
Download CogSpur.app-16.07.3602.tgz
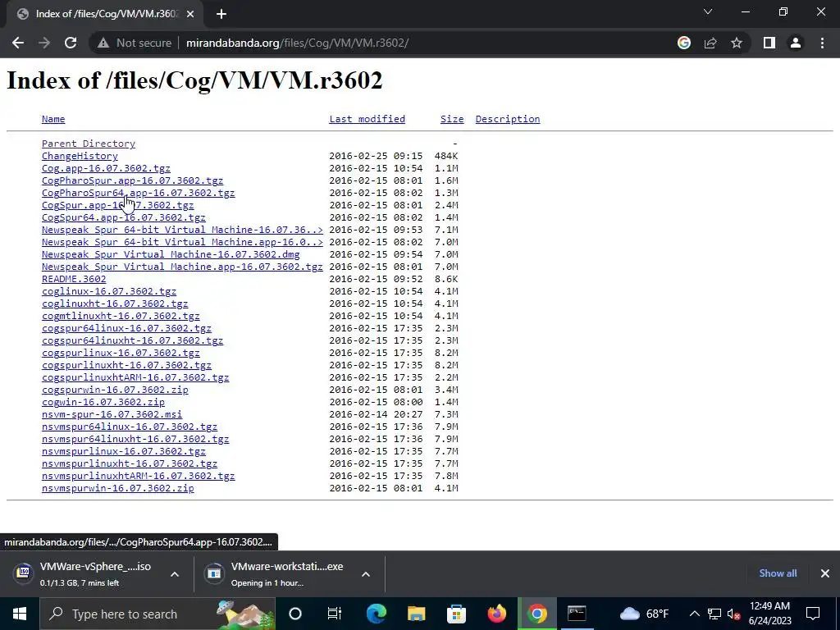(x=118, y=205)
